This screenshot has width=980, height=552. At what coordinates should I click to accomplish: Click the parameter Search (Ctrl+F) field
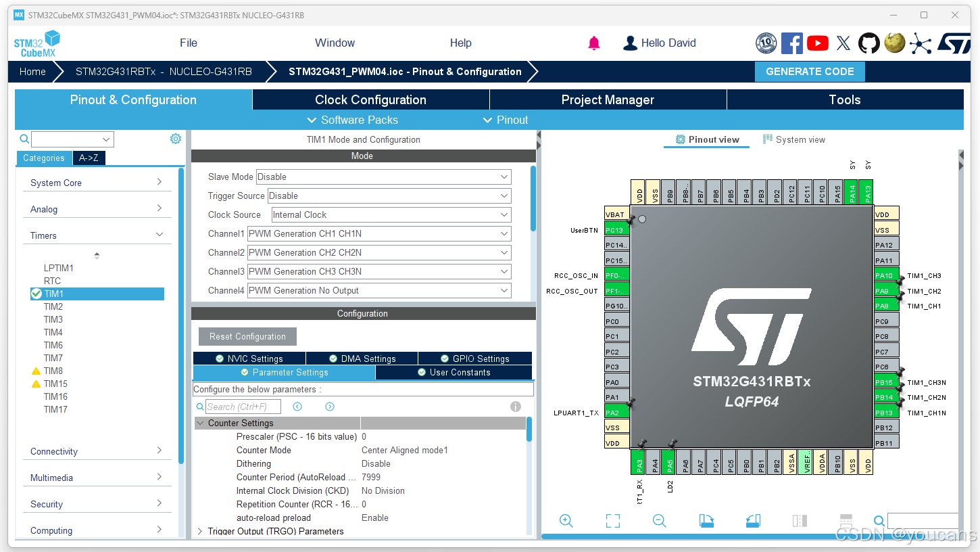coord(243,407)
